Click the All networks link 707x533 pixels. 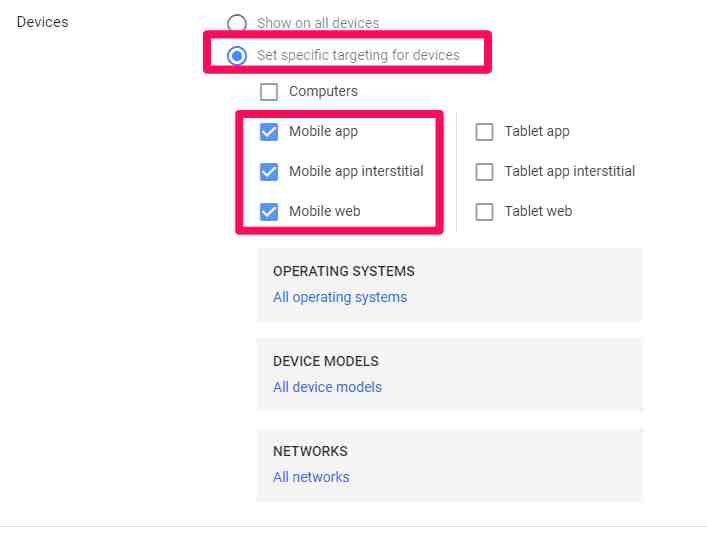pyautogui.click(x=311, y=477)
